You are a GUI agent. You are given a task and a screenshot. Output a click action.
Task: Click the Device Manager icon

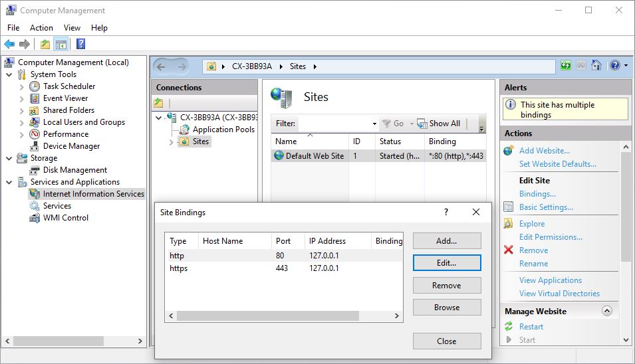[x=35, y=146]
